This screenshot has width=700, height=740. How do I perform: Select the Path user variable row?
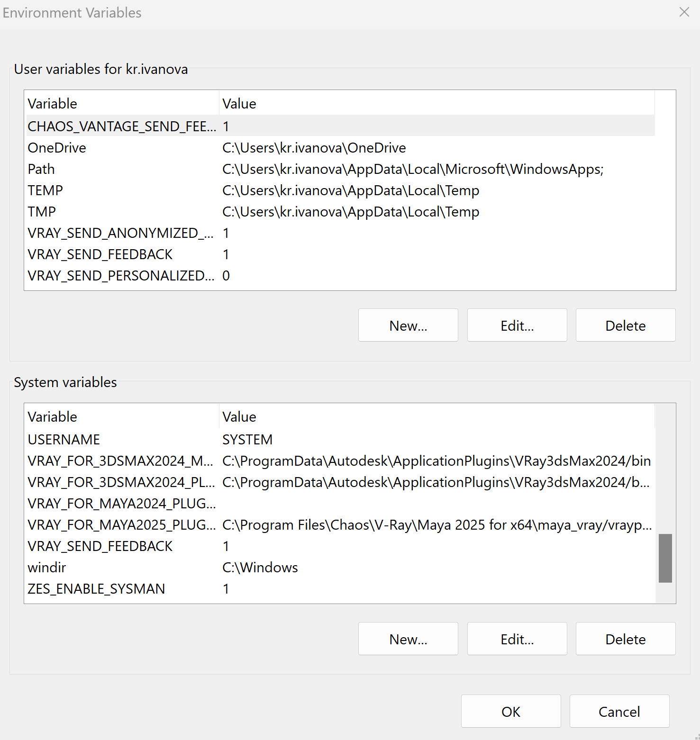coord(340,169)
